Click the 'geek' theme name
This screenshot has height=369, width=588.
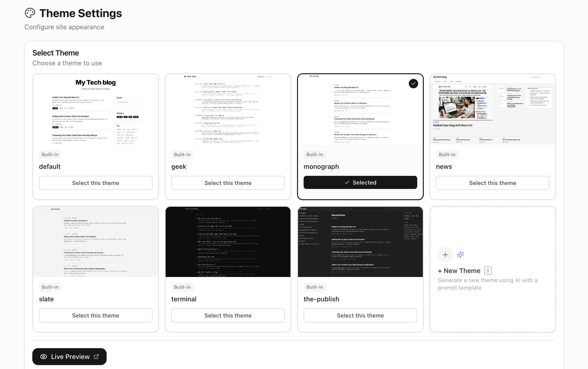point(179,167)
